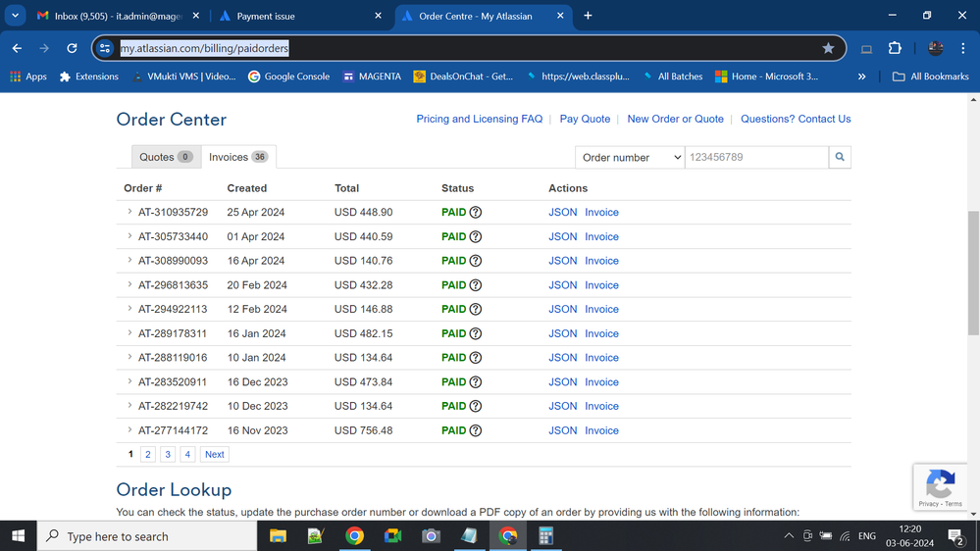Click the search magnifier button
The height and width of the screenshot is (551, 980).
click(840, 157)
